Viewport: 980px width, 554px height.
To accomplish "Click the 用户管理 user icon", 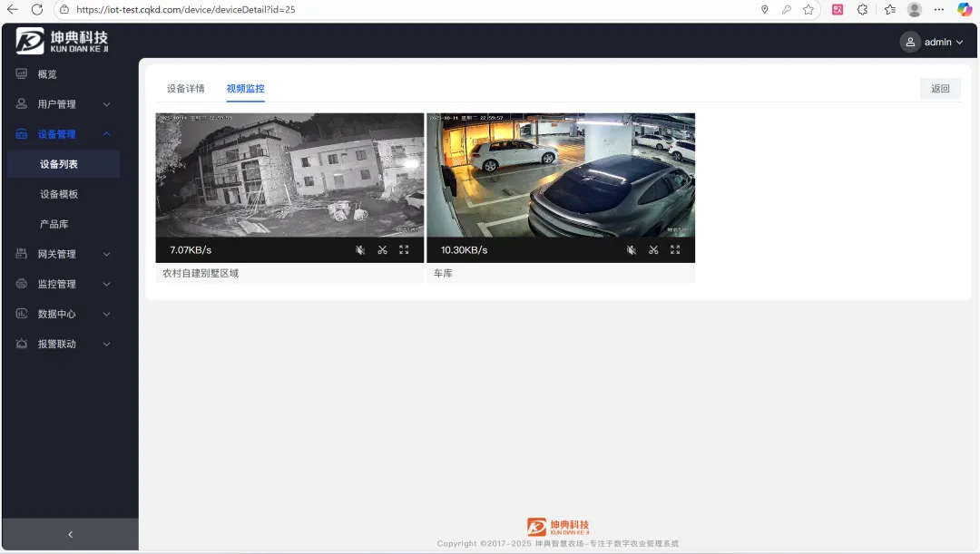I will click(x=21, y=103).
